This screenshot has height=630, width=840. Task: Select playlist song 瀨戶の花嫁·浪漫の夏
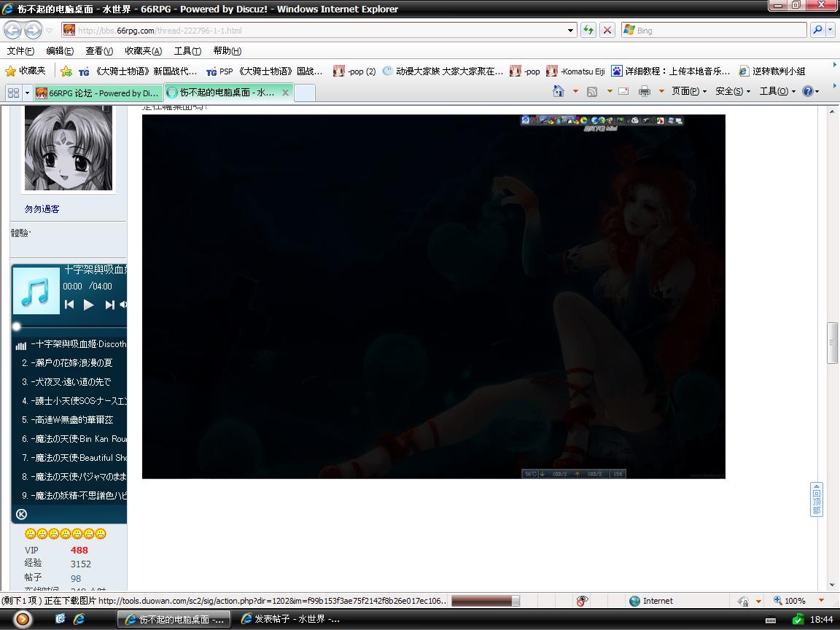tap(69, 362)
